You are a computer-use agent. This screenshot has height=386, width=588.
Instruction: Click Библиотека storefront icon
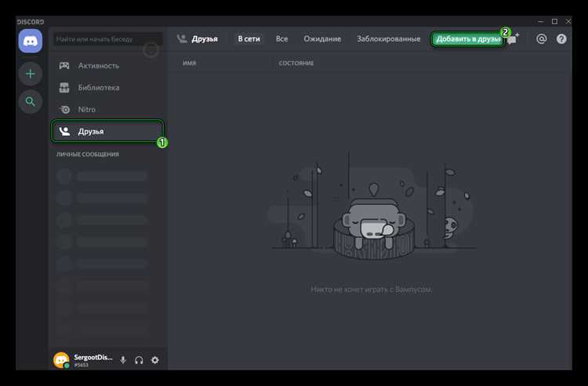(x=64, y=87)
